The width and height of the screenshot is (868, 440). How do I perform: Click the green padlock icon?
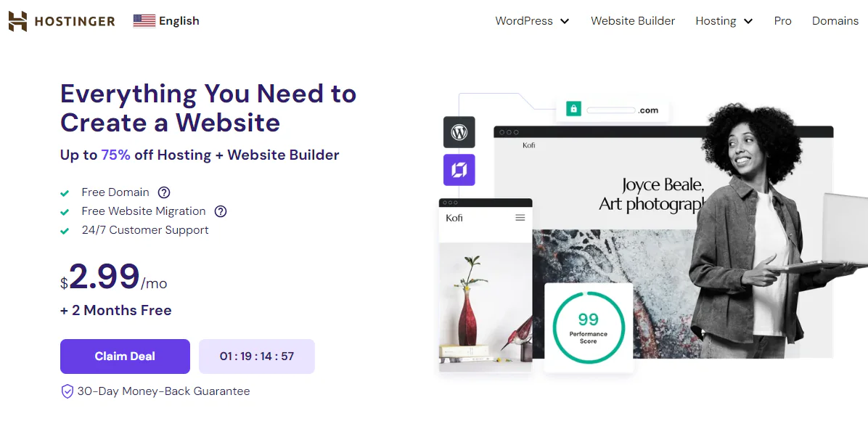click(573, 109)
